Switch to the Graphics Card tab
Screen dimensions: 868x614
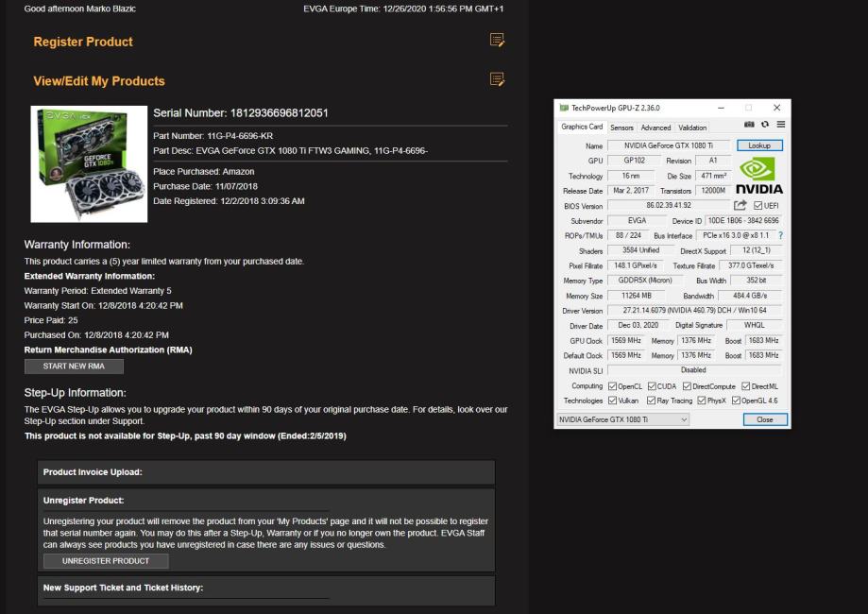581,127
